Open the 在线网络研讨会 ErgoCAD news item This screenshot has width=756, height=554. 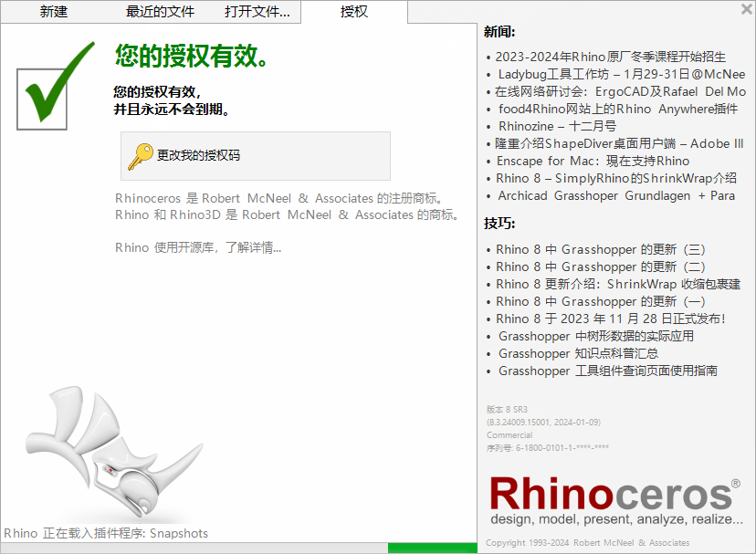pos(620,91)
